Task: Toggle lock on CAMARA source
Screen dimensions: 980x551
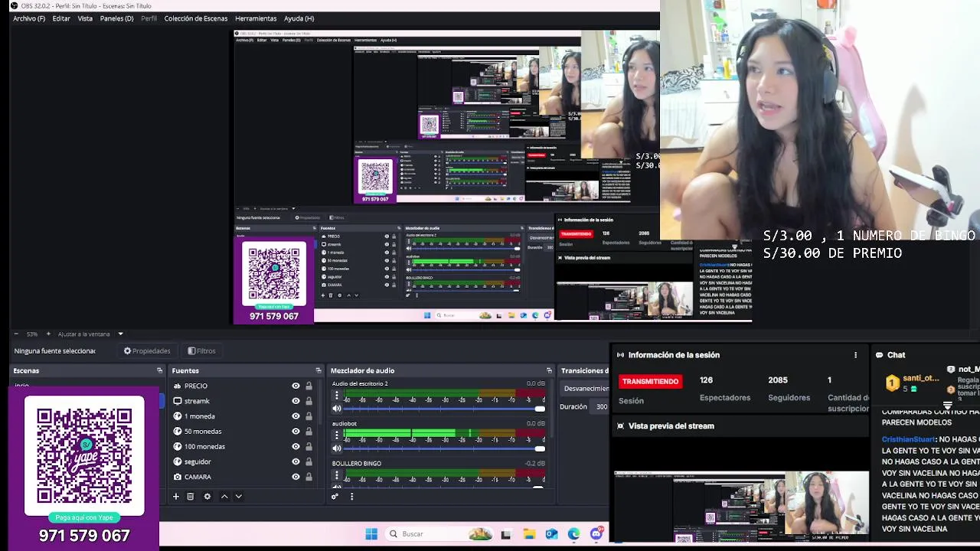Action: 309,477
